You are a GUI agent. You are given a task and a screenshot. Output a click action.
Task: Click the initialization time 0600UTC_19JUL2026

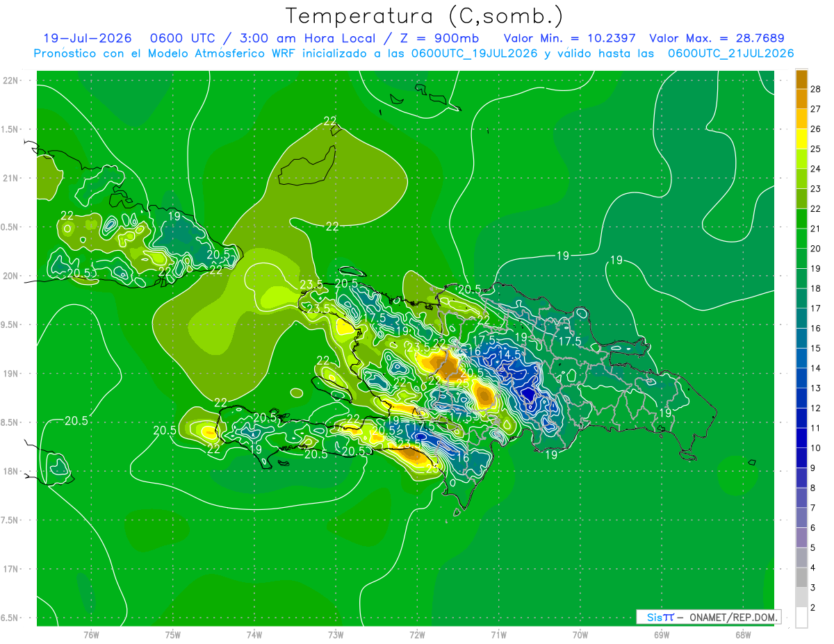coord(475,53)
